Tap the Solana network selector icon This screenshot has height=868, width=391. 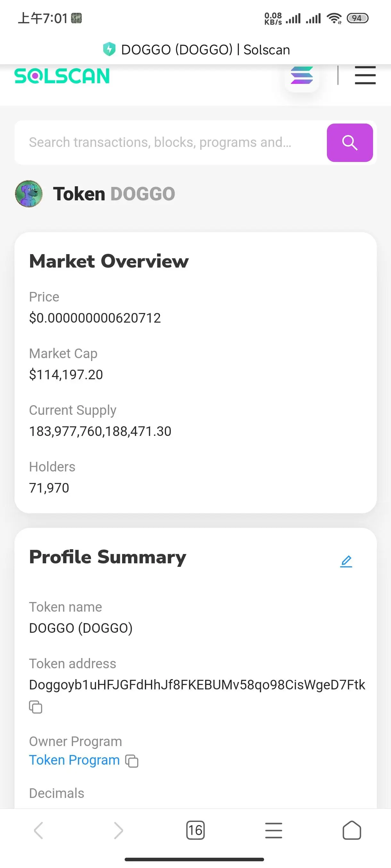pos(302,76)
